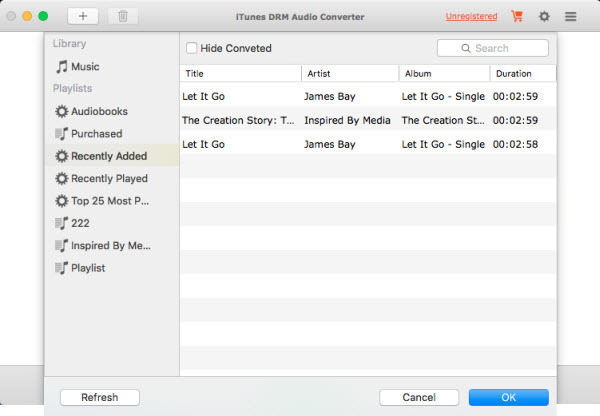The image size is (600, 416).
Task: Select the Recently Played playlist
Action: pos(112,178)
